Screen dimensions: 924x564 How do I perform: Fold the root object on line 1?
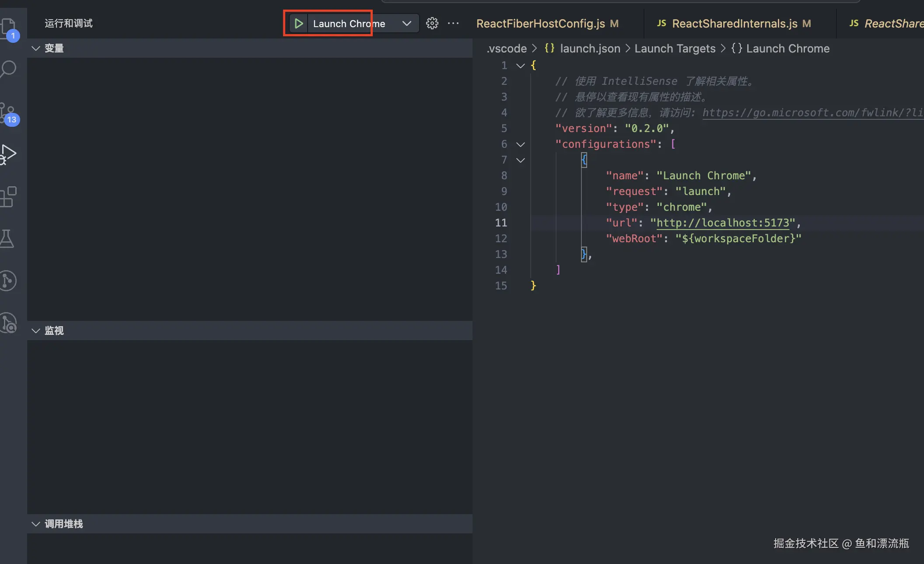pyautogui.click(x=521, y=66)
